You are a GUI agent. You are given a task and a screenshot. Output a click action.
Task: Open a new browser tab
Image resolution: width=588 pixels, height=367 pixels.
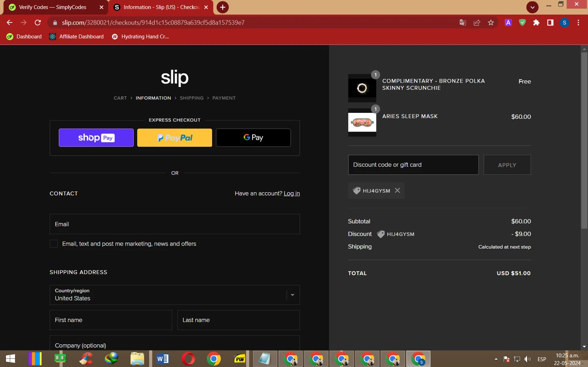[x=222, y=7]
